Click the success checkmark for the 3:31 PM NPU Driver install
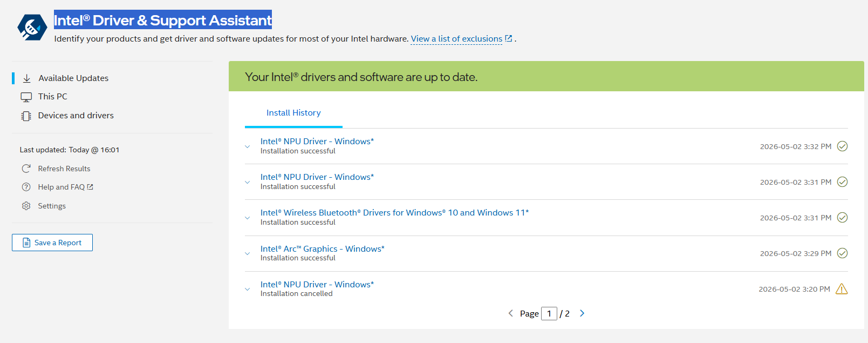 pyautogui.click(x=842, y=182)
